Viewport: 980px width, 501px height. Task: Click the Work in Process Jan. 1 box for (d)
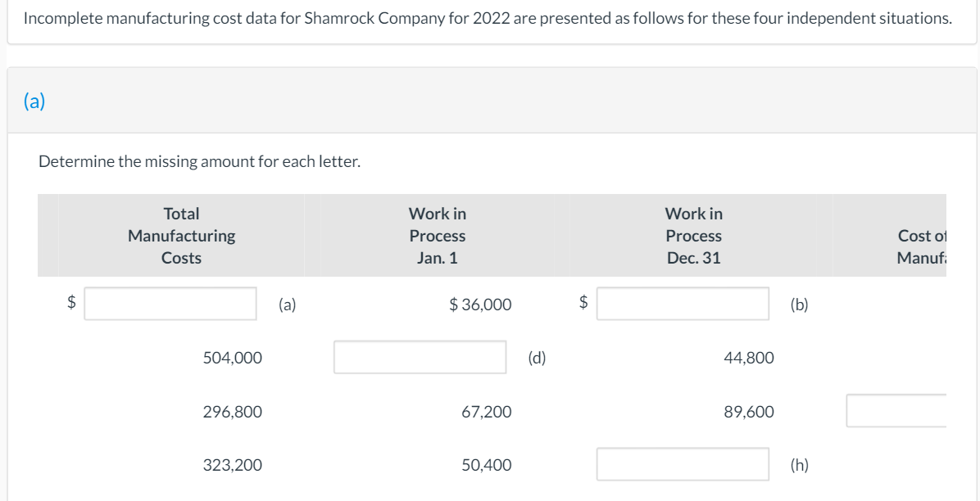(420, 357)
